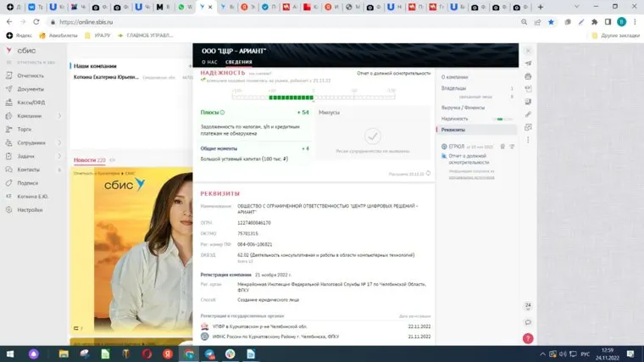Viewport: 644px width, 362px height.
Task: Open Документы in the left sidebar
Action: pyautogui.click(x=31, y=88)
